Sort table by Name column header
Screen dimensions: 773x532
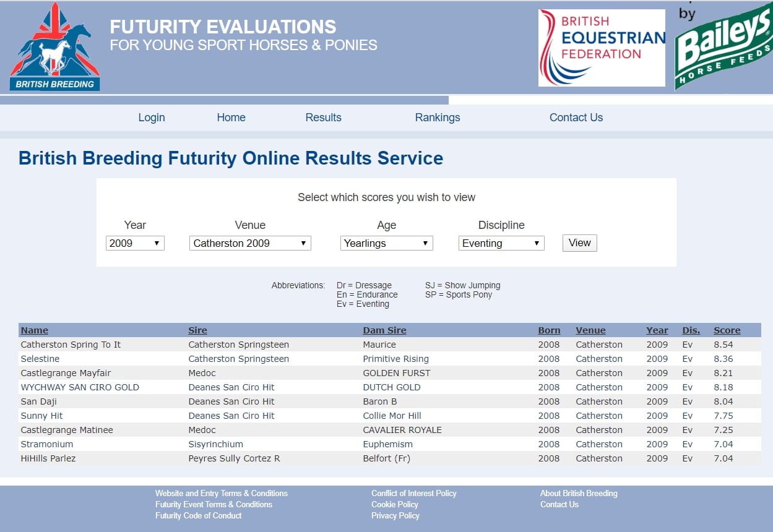(x=34, y=330)
